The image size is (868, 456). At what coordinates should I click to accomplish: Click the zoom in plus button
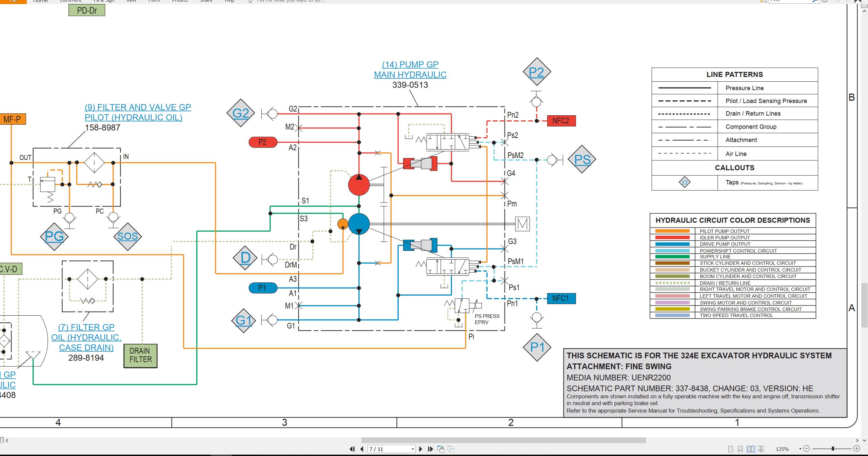[856, 449]
